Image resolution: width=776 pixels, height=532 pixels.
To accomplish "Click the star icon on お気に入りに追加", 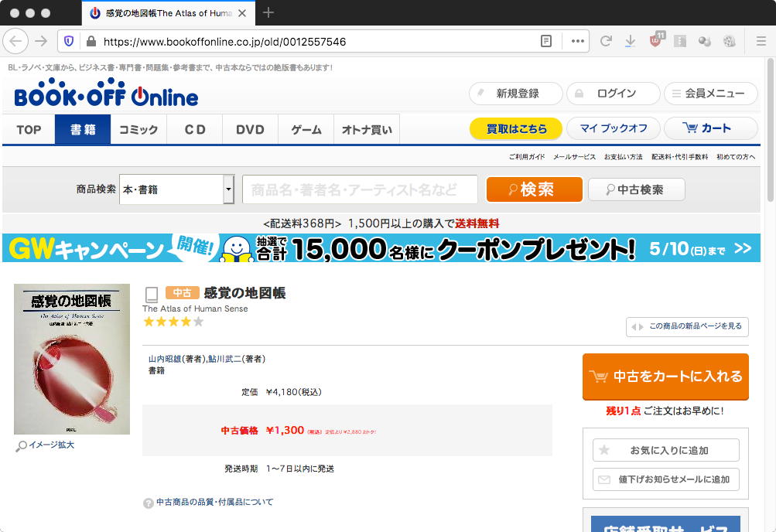I will pyautogui.click(x=604, y=450).
